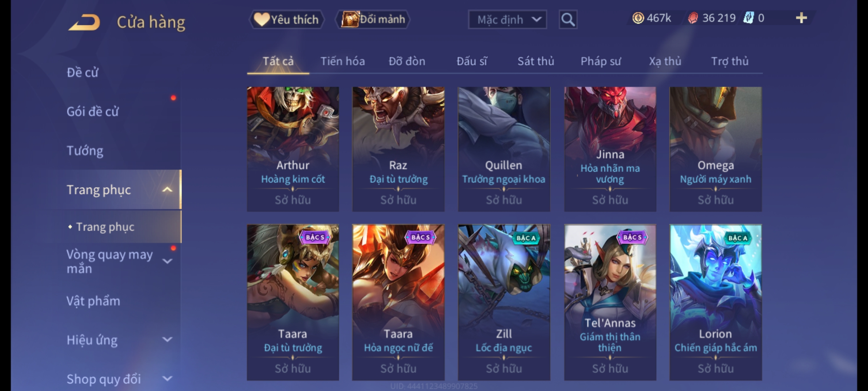Image resolution: width=868 pixels, height=391 pixels.
Task: Select the Tiến hóa tab
Action: 342,61
